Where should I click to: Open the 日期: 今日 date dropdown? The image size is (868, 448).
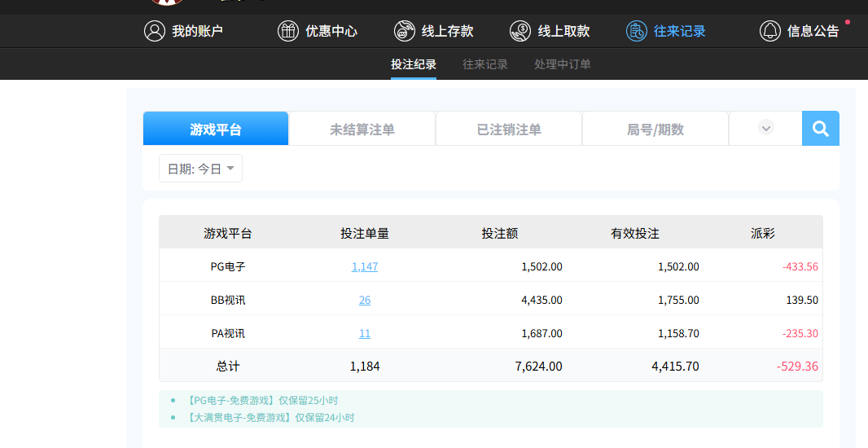click(x=200, y=169)
